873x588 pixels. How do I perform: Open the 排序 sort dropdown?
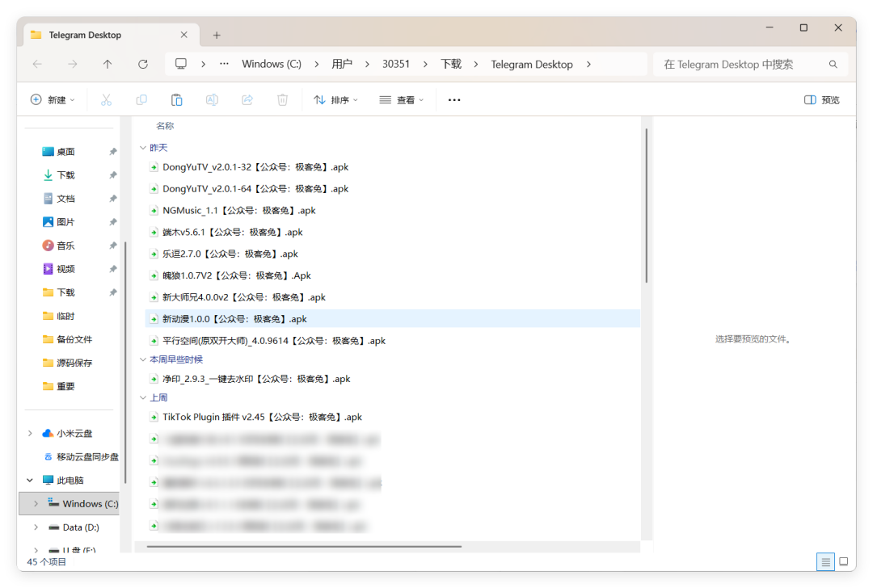(335, 100)
